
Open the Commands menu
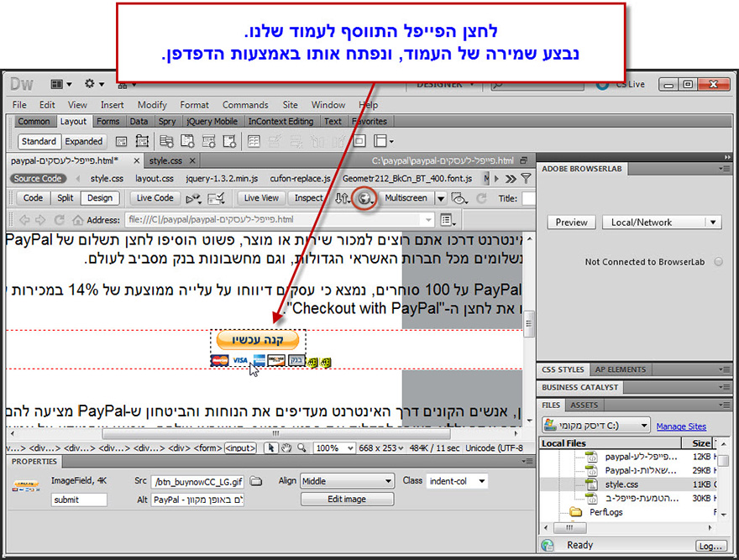pos(245,105)
